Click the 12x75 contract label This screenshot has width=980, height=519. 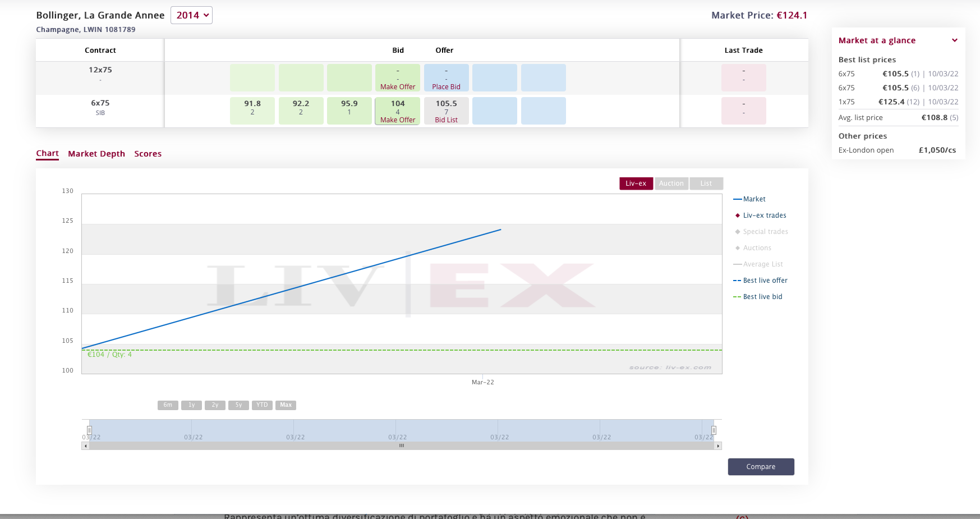click(100, 70)
